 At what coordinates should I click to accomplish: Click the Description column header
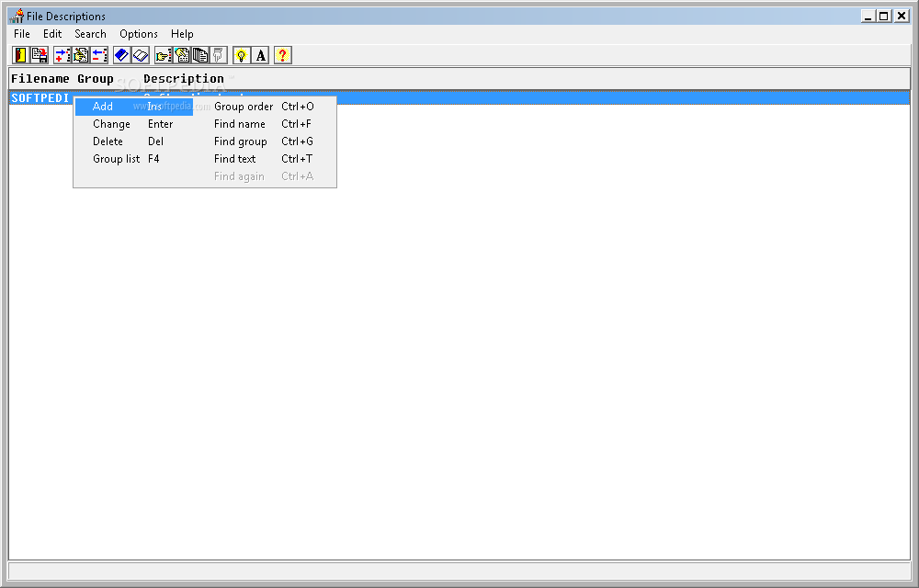coord(184,78)
